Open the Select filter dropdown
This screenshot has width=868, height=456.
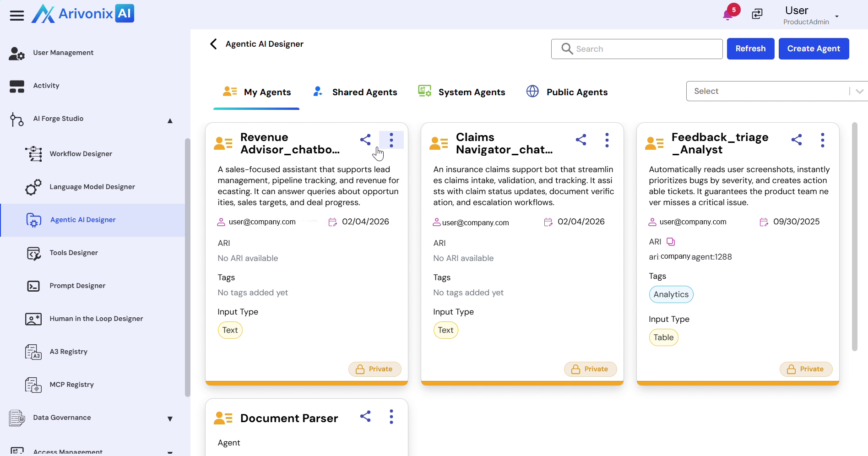[776, 91]
